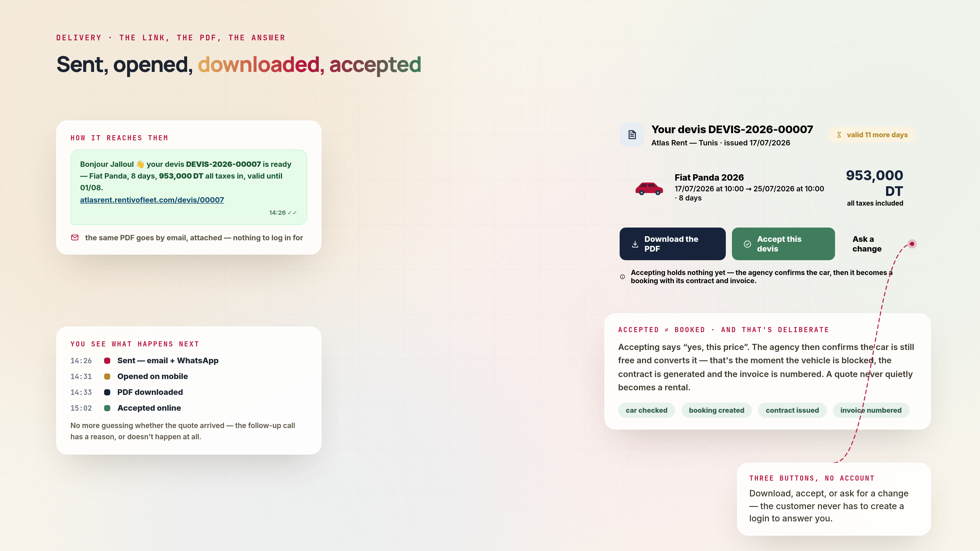Select the 'invoice numbered' chip
The image size is (980, 551).
click(x=871, y=410)
